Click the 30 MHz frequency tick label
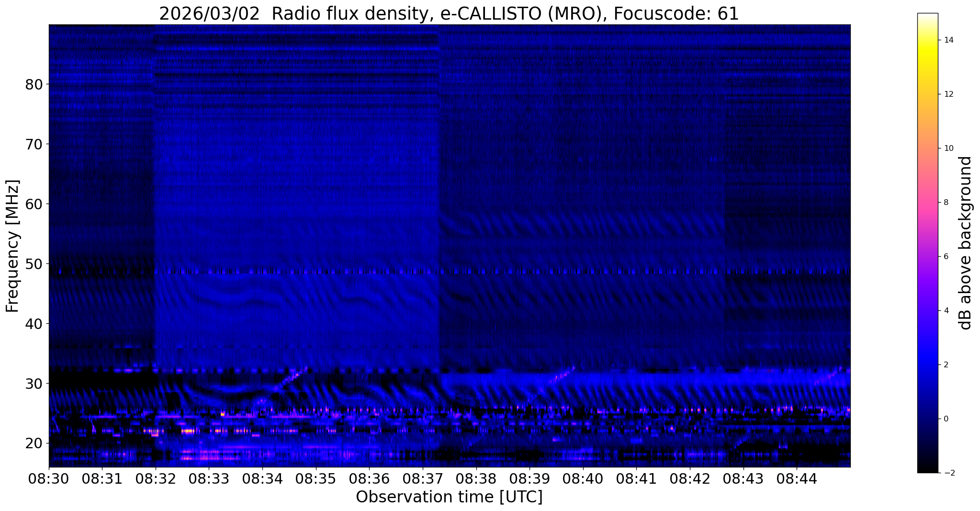Screen dimensions: 980x511 [34, 383]
